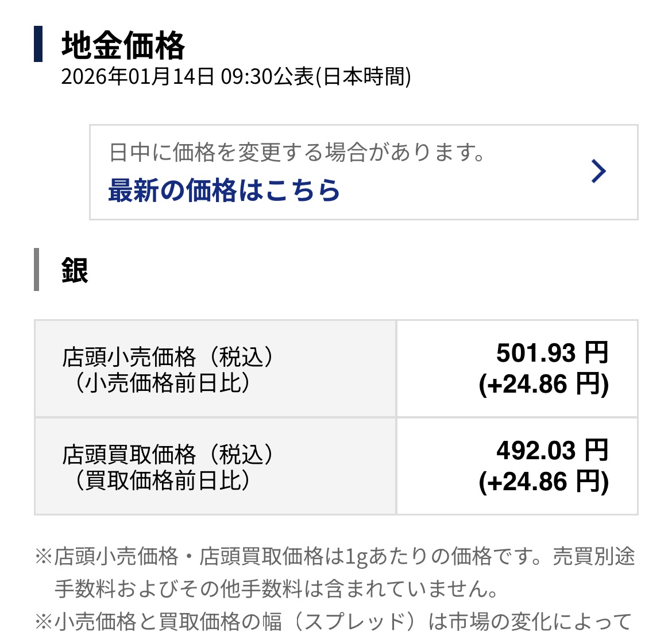Select the 店頭小売価格（税込） row label

[168, 356]
